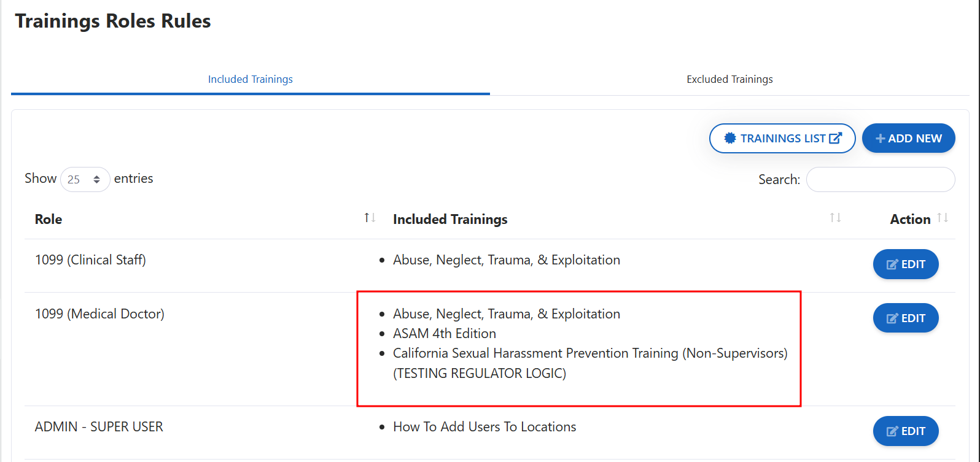
Task: Click the external link icon on Trainings List
Action: pos(835,138)
